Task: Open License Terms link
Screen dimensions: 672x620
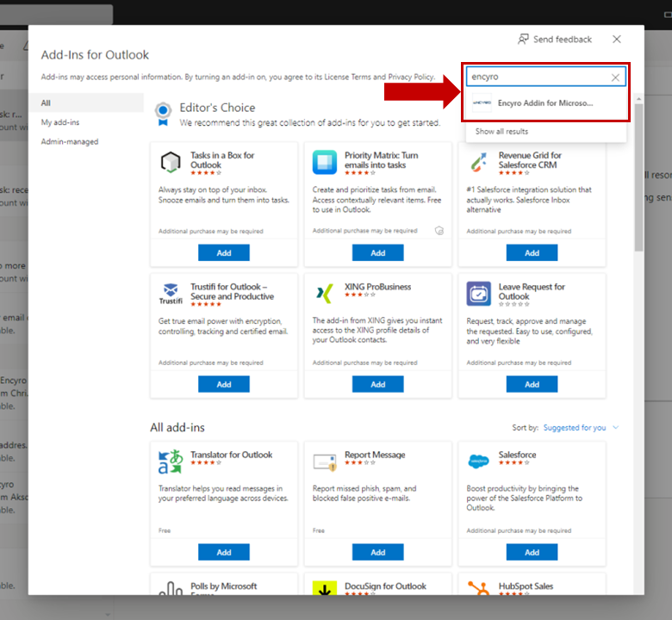Action: coord(347,77)
